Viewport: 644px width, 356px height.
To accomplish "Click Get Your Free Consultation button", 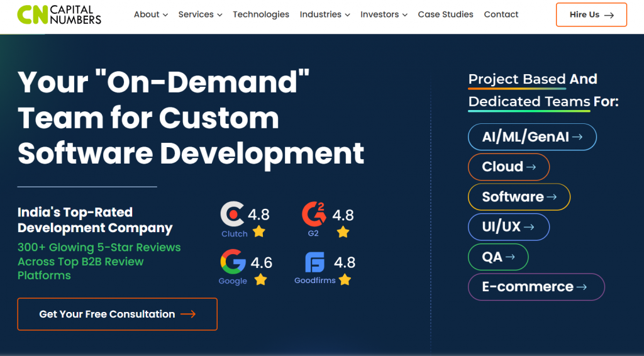I will click(x=118, y=314).
